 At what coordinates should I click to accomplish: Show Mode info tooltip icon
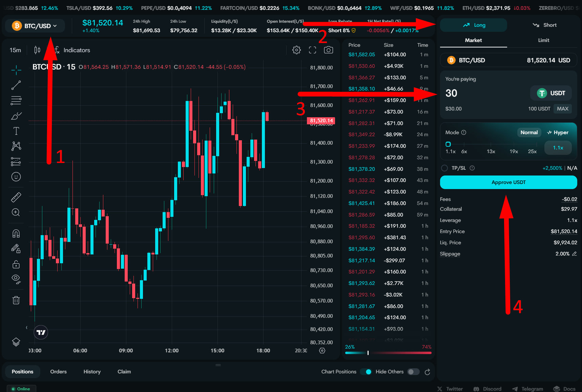[x=464, y=132]
